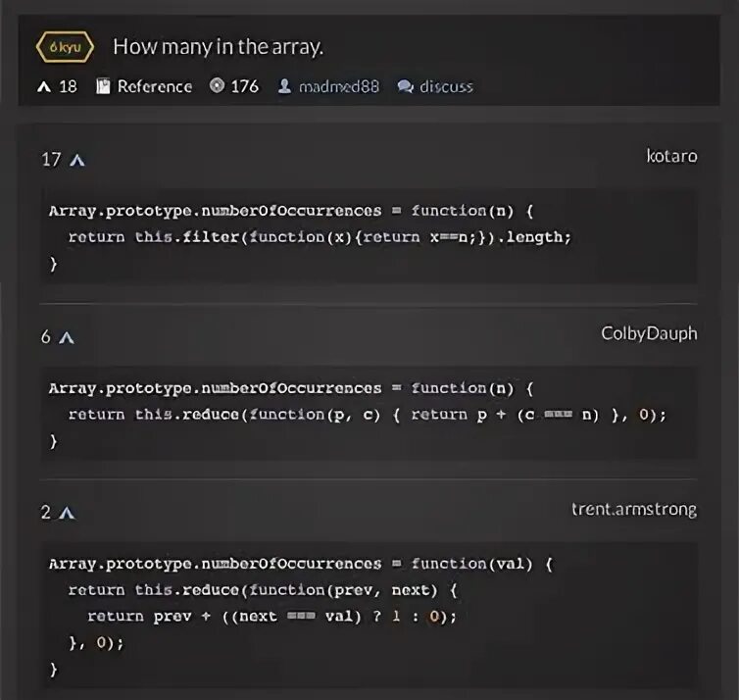The image size is (739, 700).
Task: Visit trent.armstrong's user profile
Action: pos(634,509)
